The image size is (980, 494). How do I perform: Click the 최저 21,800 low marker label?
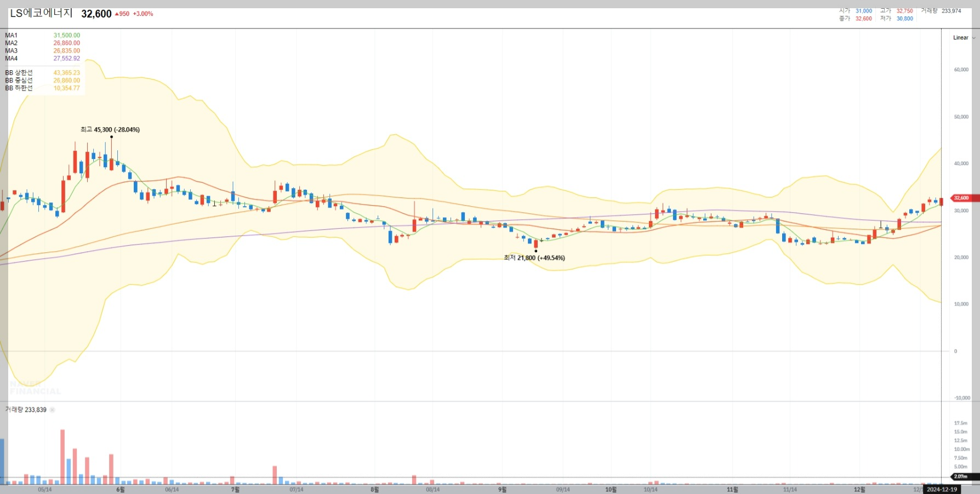534,258
